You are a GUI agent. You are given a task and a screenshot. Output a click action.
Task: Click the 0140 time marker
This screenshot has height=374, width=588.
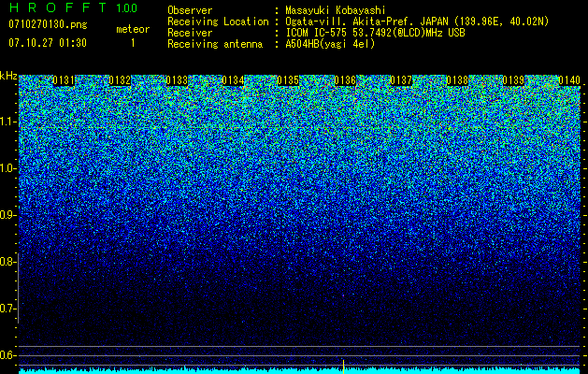[569, 80]
